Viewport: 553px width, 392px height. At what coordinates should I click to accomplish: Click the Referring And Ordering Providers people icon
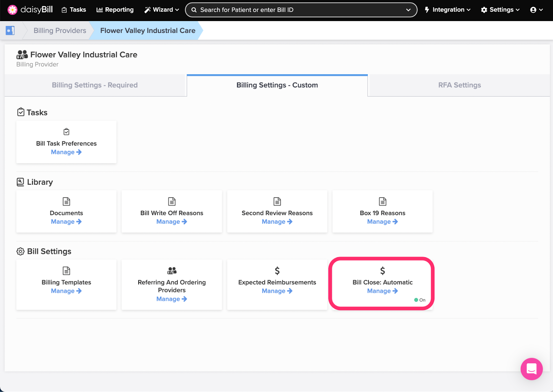(171, 271)
